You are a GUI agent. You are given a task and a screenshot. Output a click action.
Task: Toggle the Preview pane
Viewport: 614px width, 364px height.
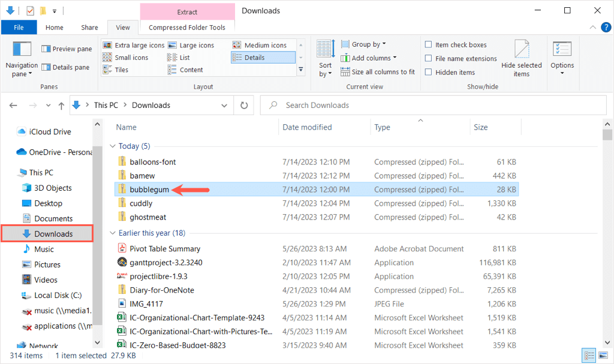point(67,49)
